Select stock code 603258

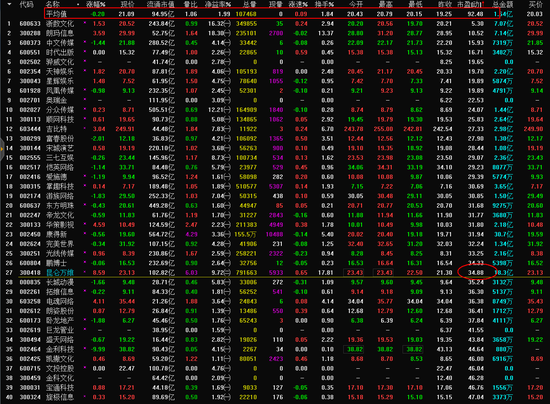click(x=30, y=302)
